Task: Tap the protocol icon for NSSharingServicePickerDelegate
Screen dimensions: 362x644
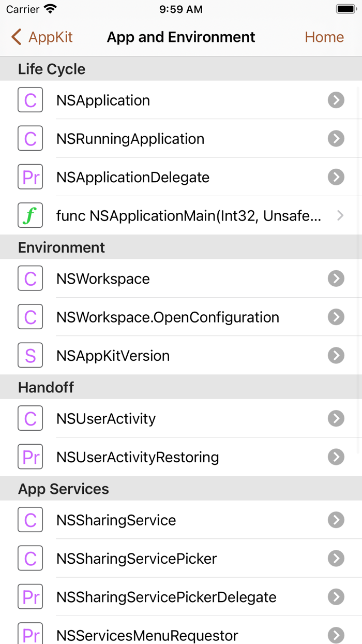Action: tap(30, 597)
